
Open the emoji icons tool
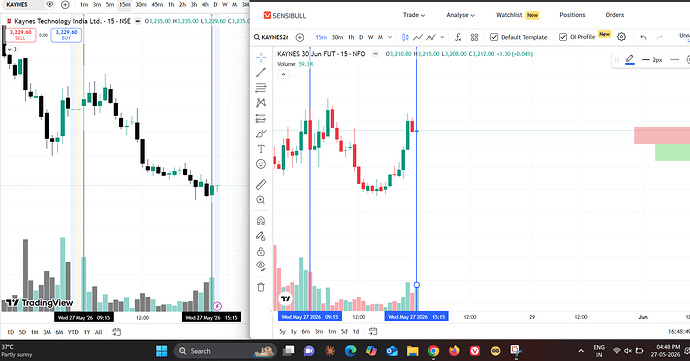[261, 164]
